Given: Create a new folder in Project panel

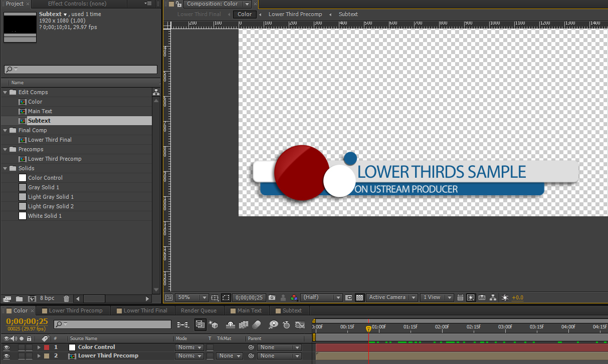Looking at the screenshot, I should click(x=20, y=298).
